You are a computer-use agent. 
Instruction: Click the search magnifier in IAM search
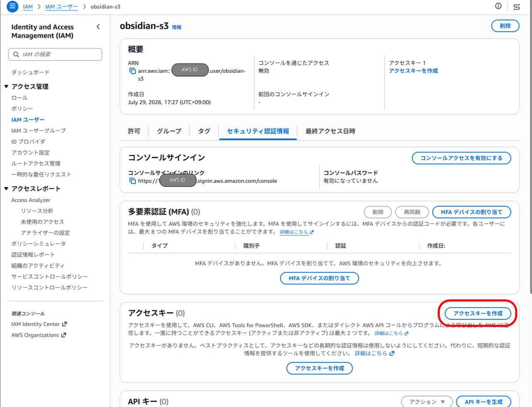click(x=16, y=54)
